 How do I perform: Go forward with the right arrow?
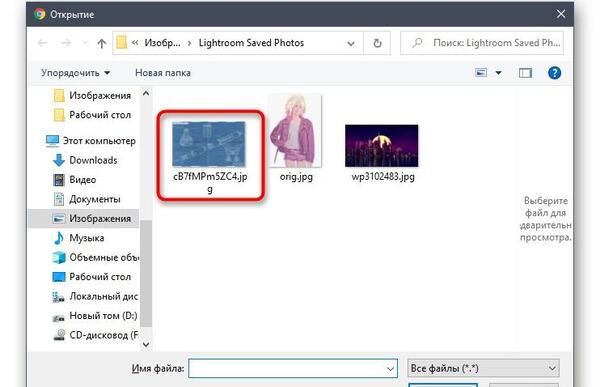pyautogui.click(x=66, y=43)
